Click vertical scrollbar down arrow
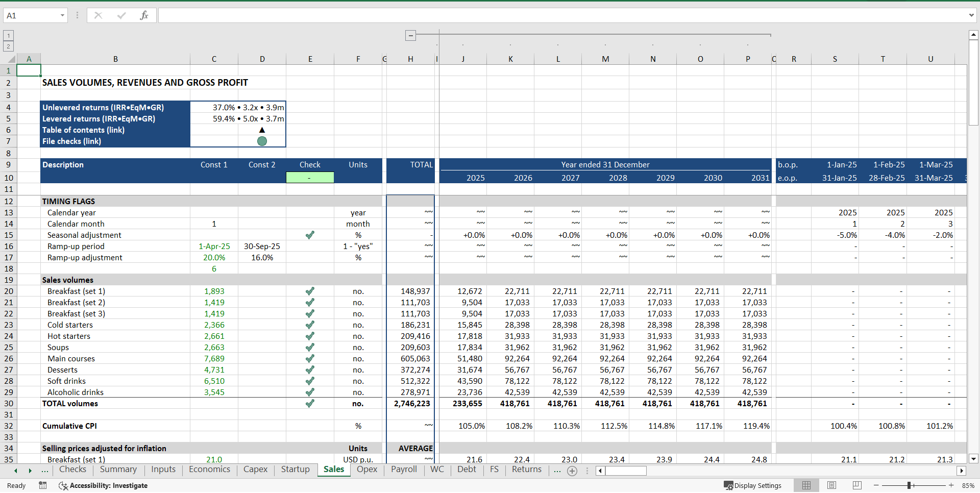 973,459
